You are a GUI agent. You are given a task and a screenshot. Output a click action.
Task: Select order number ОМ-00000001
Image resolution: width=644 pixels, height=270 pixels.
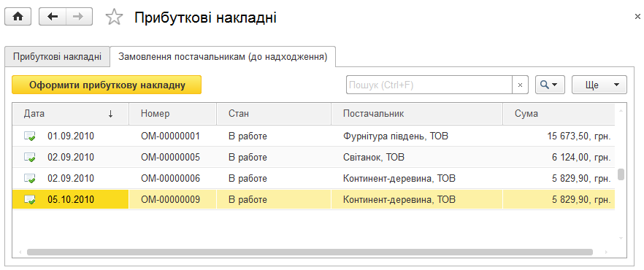pyautogui.click(x=170, y=136)
